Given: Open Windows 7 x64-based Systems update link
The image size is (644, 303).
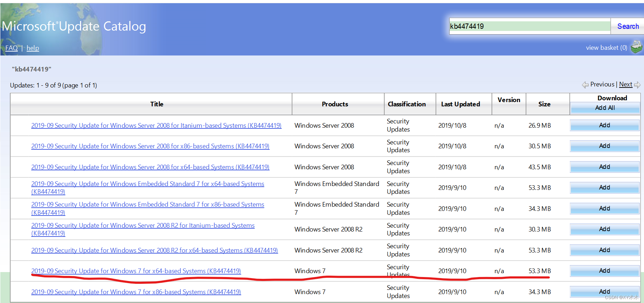Looking at the screenshot, I should tap(136, 271).
